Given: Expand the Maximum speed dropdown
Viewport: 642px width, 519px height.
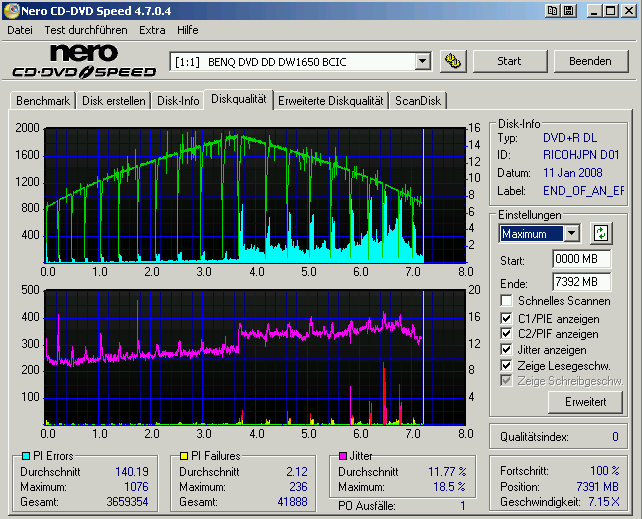Looking at the screenshot, I should [571, 233].
